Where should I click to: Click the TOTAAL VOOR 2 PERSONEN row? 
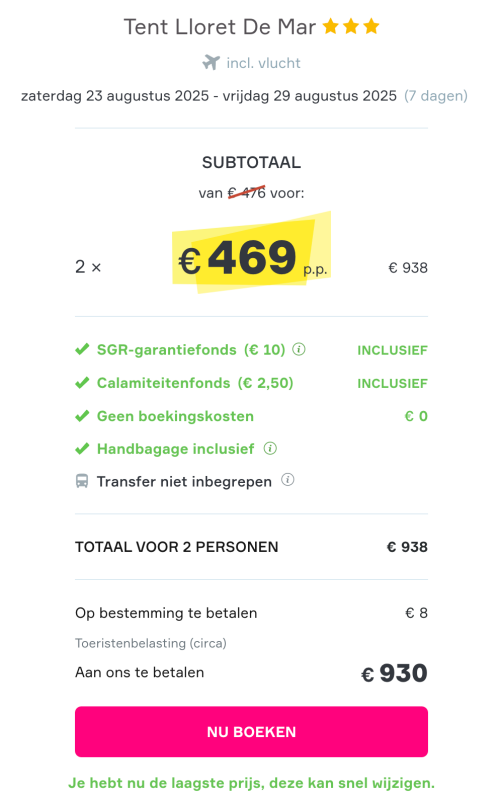pos(251,546)
